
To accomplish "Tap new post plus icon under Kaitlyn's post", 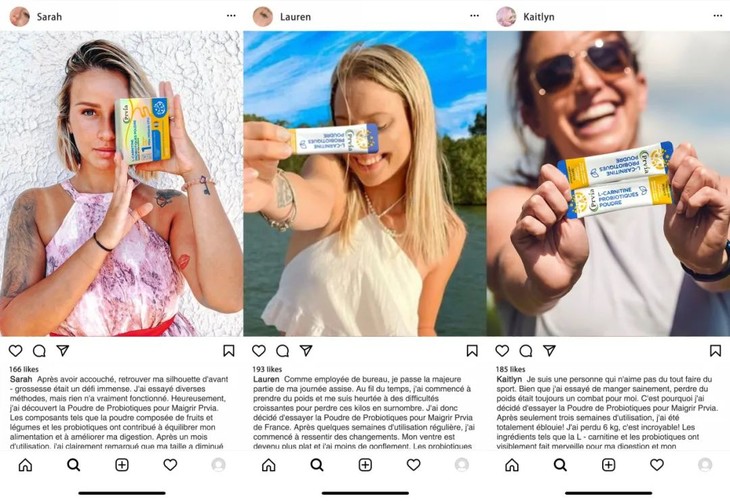I will click(x=608, y=465).
